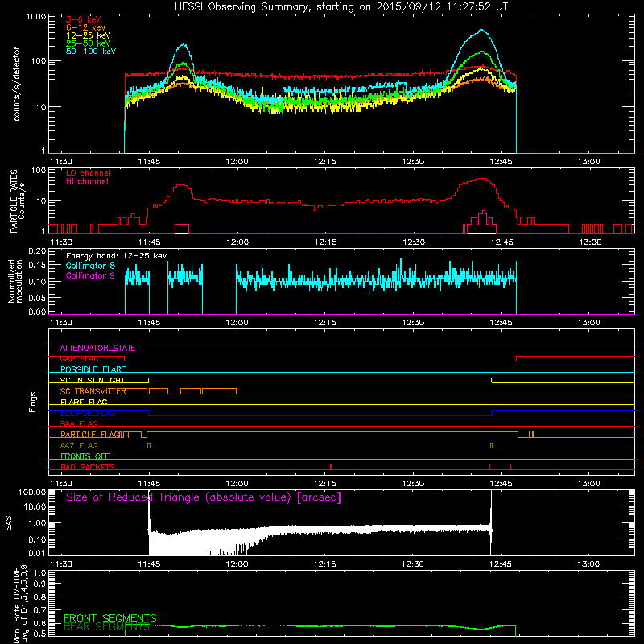Screen dimensions: 644x644
Task: Click the counts/s/detector axis label
Action: (16, 84)
